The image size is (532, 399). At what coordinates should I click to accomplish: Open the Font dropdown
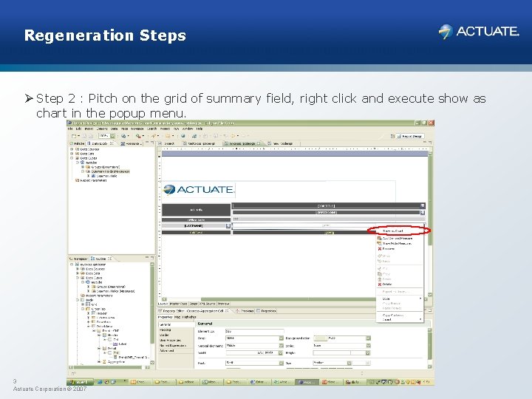[x=281, y=363]
